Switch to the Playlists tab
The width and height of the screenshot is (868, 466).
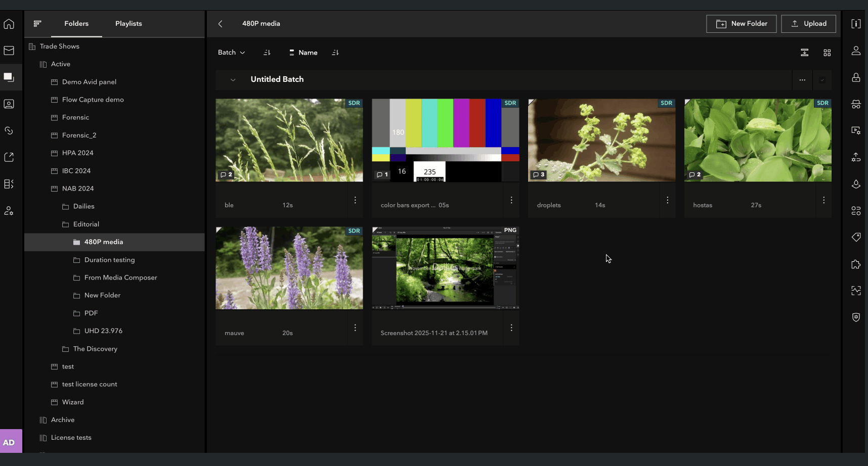[128, 24]
